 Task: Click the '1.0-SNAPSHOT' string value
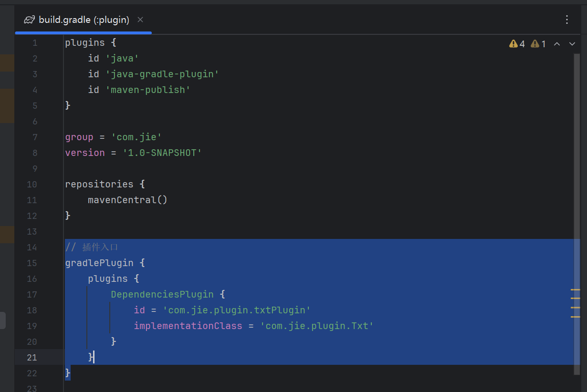162,153
